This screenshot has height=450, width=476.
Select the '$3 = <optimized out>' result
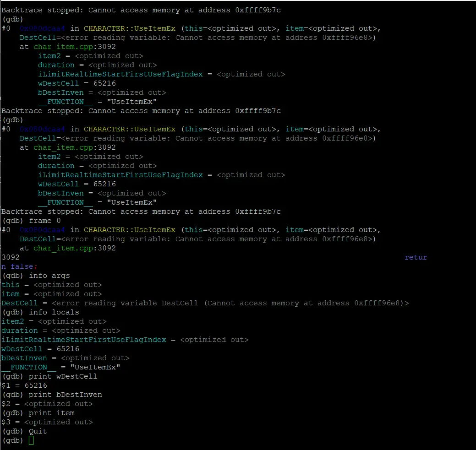pos(47,422)
